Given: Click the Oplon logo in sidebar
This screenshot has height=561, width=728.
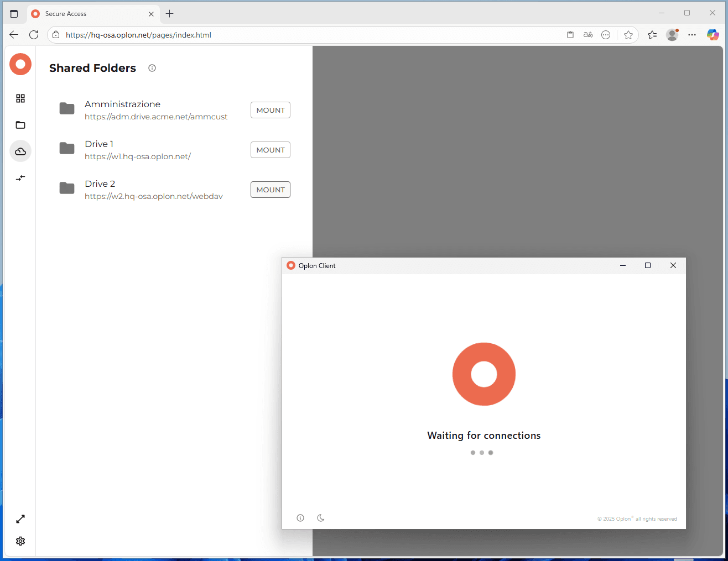Looking at the screenshot, I should pos(20,65).
